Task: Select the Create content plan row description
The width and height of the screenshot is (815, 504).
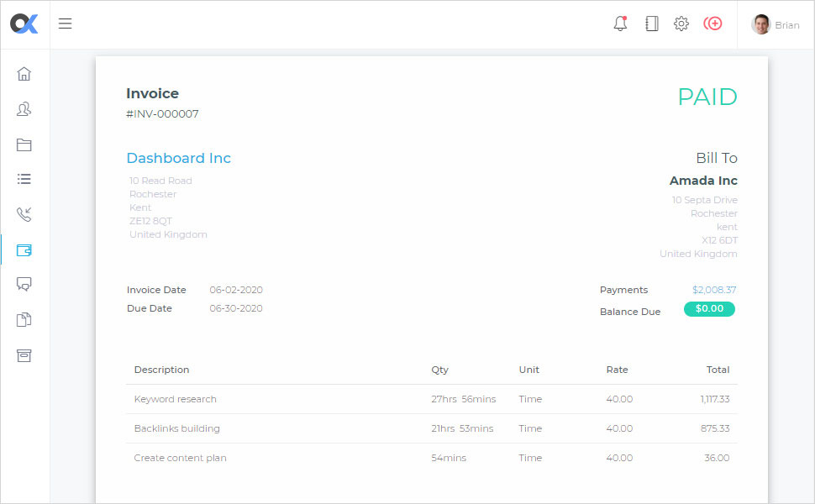Action: click(x=180, y=458)
